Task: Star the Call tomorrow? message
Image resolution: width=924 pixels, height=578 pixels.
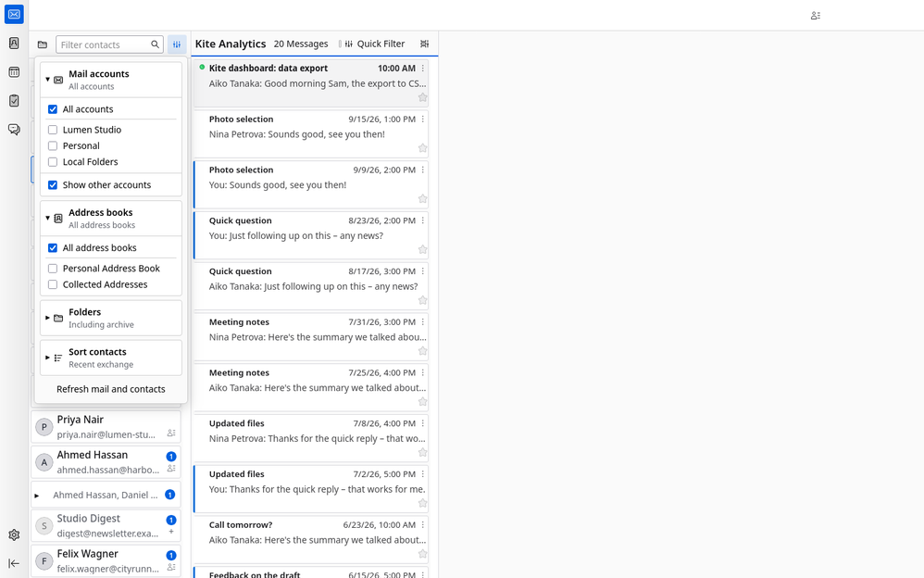Action: pyautogui.click(x=422, y=554)
